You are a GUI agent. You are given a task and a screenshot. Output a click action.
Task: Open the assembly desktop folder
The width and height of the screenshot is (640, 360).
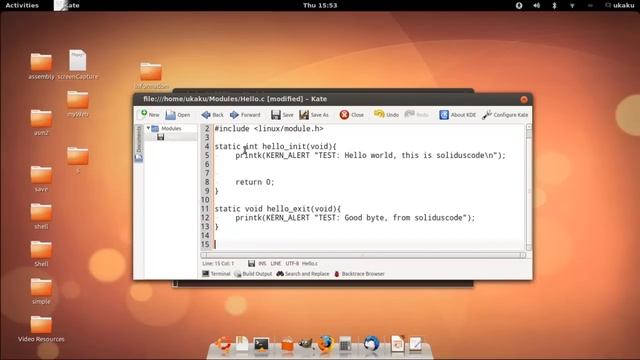[x=41, y=65]
